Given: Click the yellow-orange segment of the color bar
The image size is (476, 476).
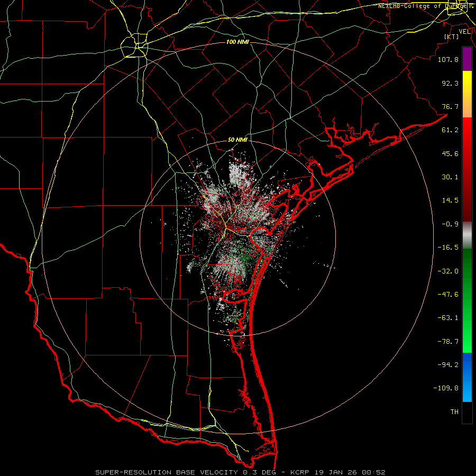Looking at the screenshot, I should coord(467,94).
